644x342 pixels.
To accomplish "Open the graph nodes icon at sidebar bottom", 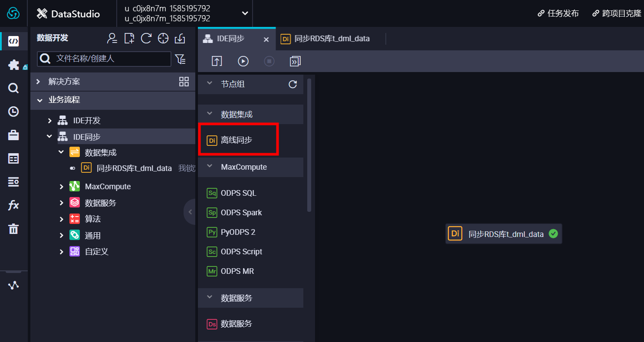I will click(x=13, y=285).
